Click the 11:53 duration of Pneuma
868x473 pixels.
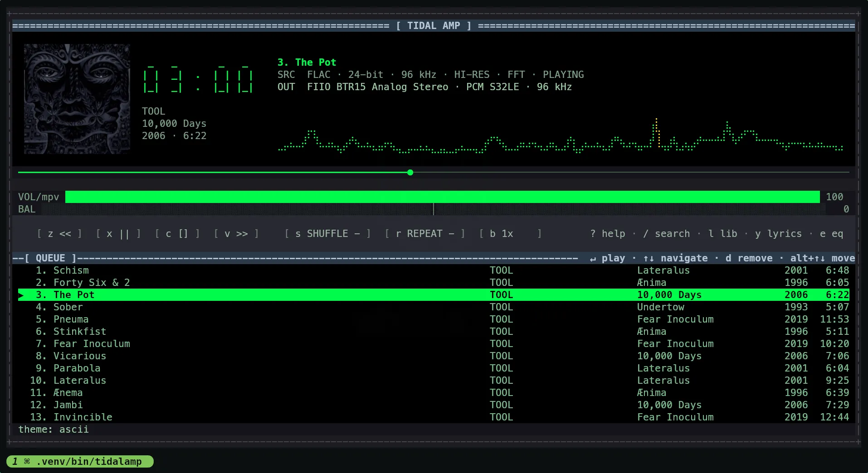[834, 319]
